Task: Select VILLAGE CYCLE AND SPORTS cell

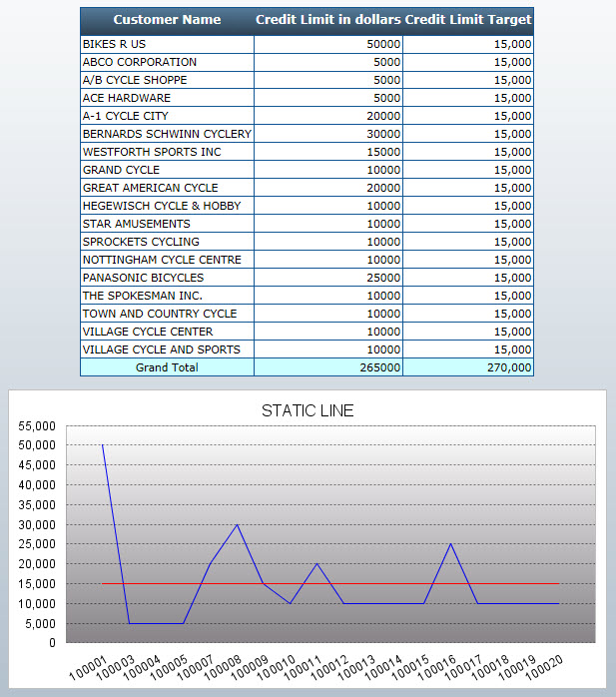Action: click(x=167, y=349)
